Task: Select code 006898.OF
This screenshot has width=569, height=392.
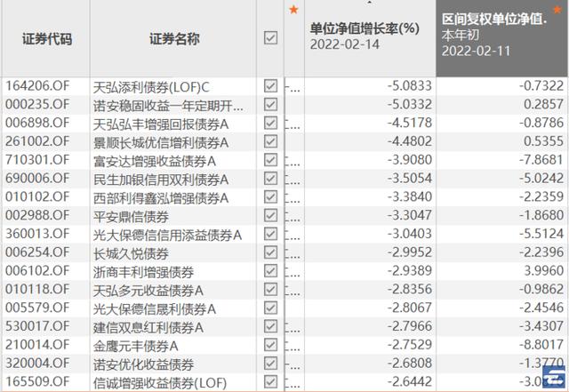Action: 37,123
